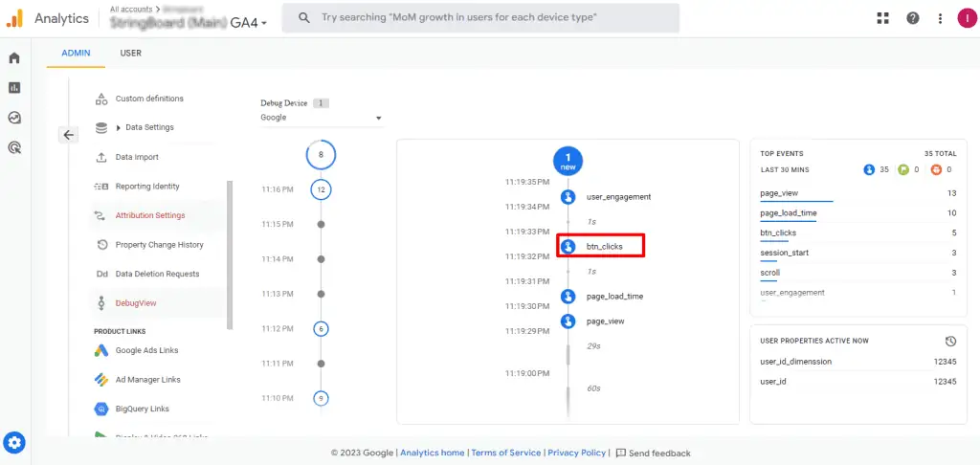Click the user_engagement event icon
Screen dimensions: 980x465
click(568, 197)
